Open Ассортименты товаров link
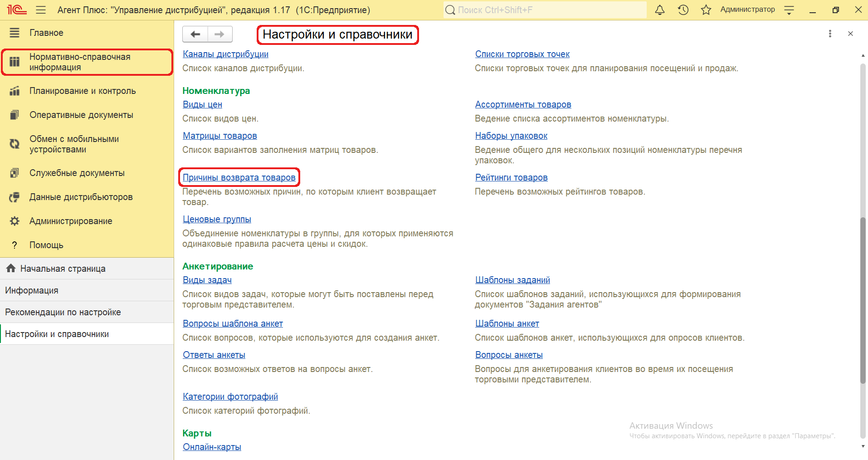 click(523, 104)
